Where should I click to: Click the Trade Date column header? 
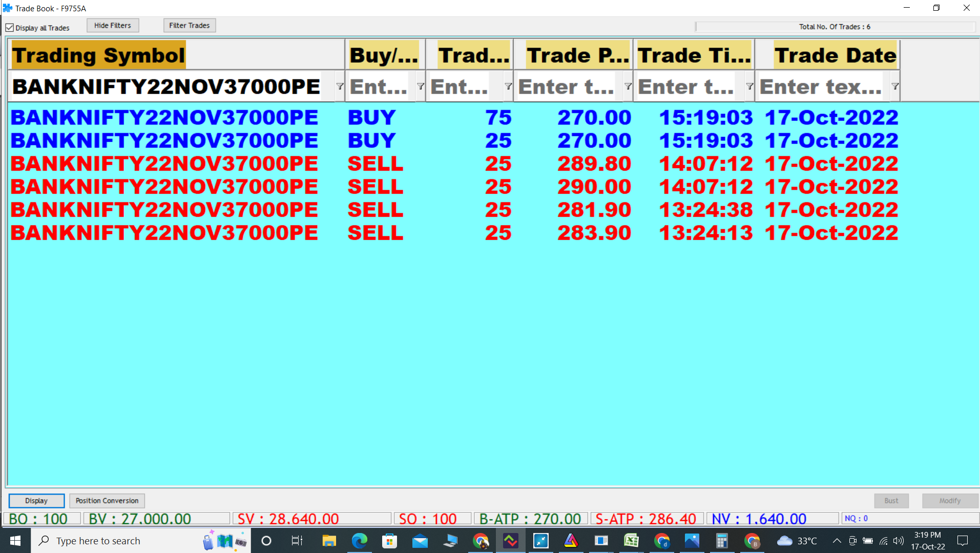point(835,55)
